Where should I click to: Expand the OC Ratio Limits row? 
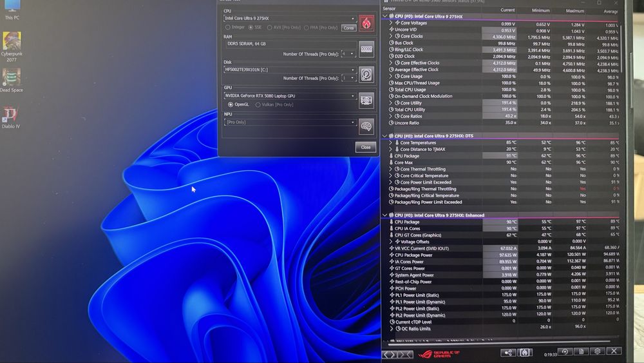tap(392, 328)
